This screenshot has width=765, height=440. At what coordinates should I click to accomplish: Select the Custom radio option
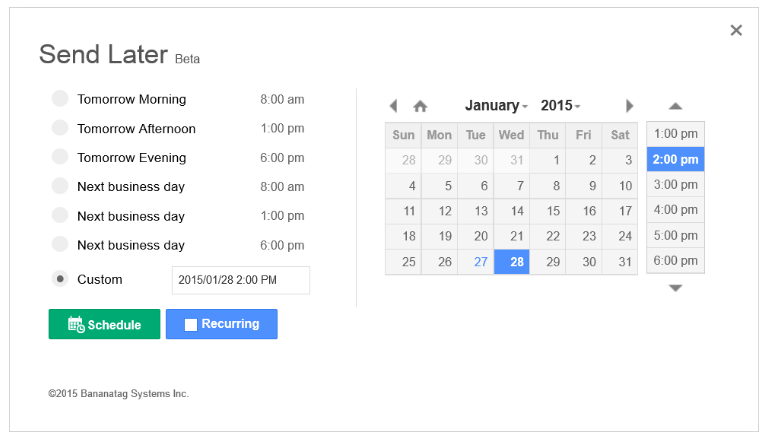point(60,279)
